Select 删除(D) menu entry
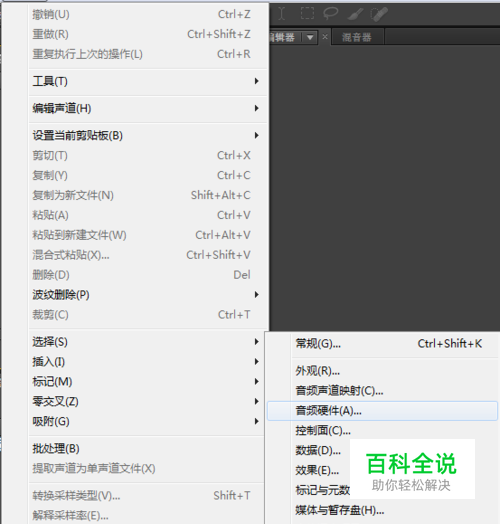The image size is (500, 524). pyautogui.click(x=148, y=275)
